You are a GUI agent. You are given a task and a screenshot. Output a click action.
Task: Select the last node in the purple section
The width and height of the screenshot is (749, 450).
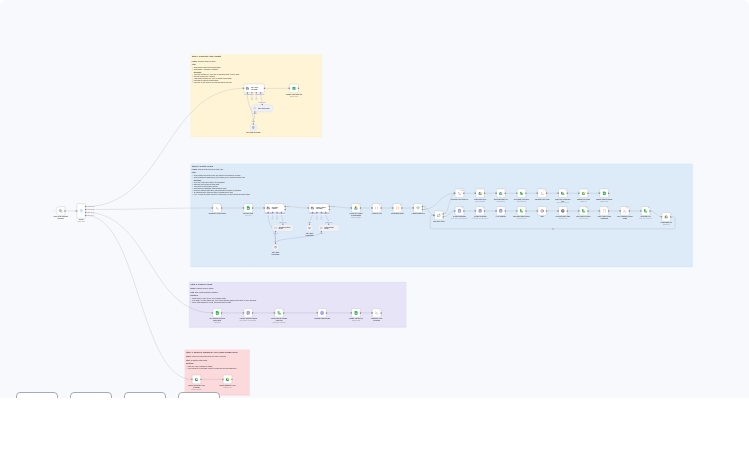(376, 313)
